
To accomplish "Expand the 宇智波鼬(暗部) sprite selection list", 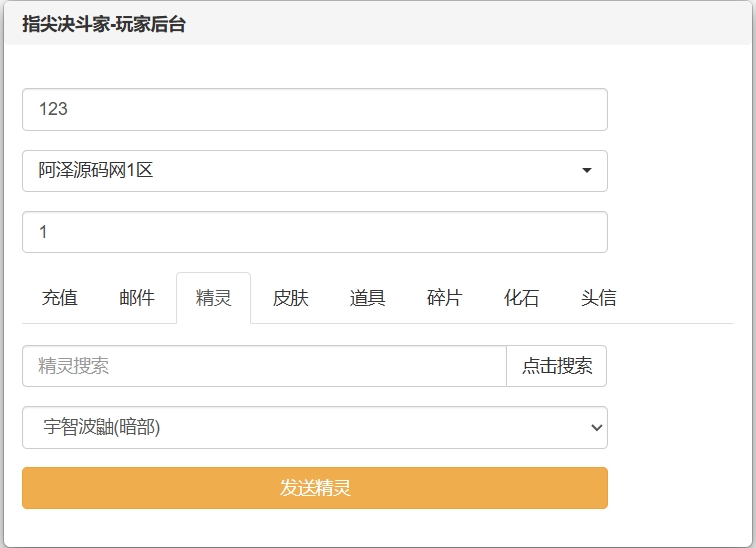I will coord(314,428).
